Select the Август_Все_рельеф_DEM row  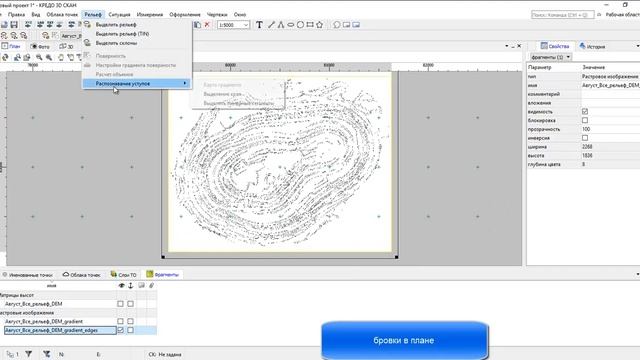(33, 304)
